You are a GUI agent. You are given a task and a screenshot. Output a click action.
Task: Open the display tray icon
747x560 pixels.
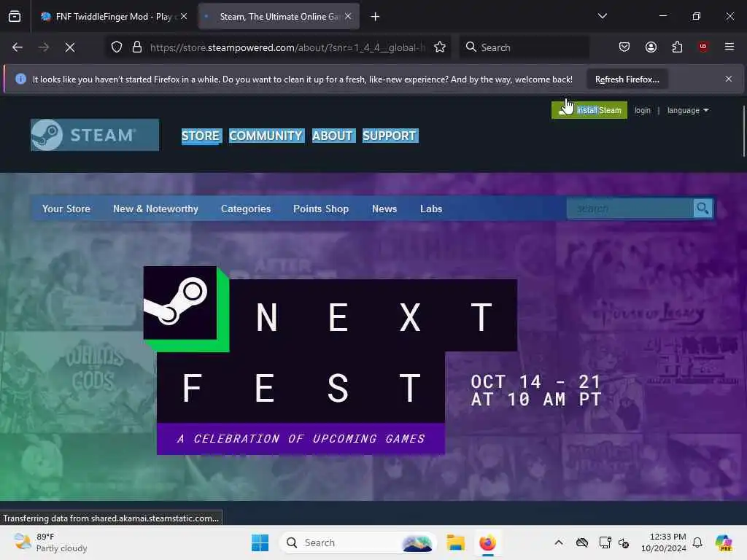pos(605,542)
